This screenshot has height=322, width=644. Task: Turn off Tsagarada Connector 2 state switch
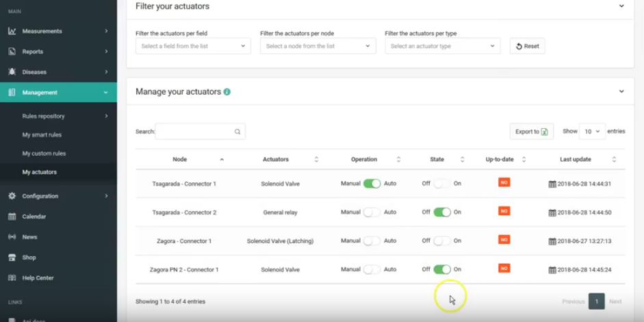coord(442,212)
